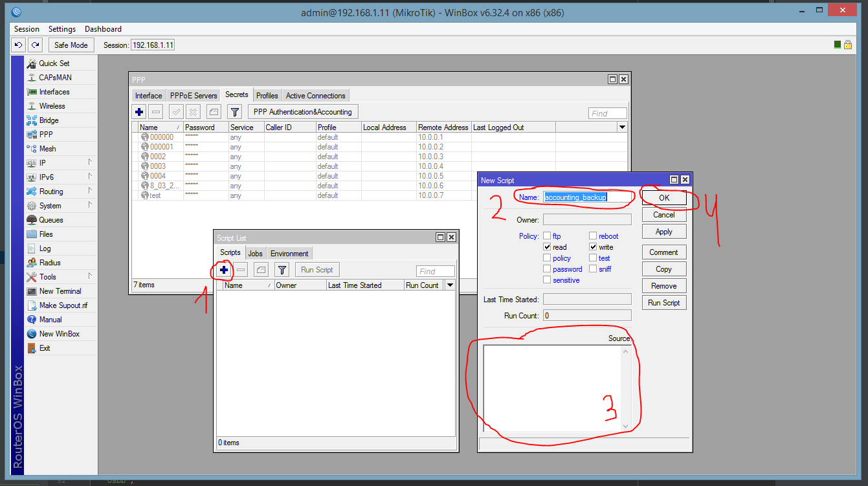Open the Session menu
868x486 pixels.
[x=27, y=29]
